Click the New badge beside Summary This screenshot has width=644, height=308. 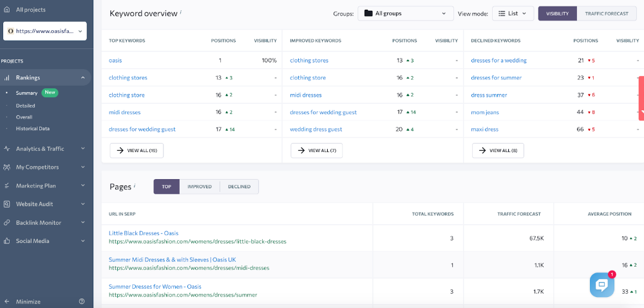tap(50, 92)
